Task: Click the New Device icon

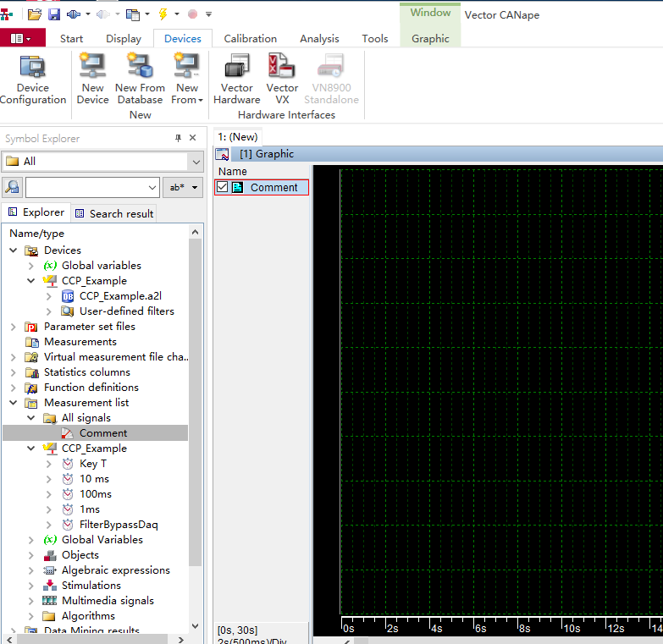Action: [x=92, y=80]
